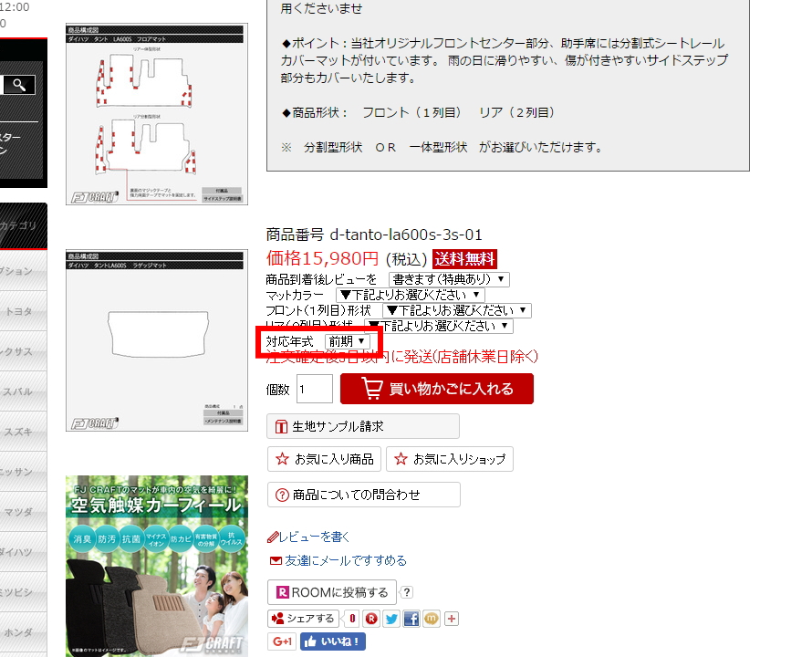
Task: Click the plus more-share icon
Action: point(452,619)
